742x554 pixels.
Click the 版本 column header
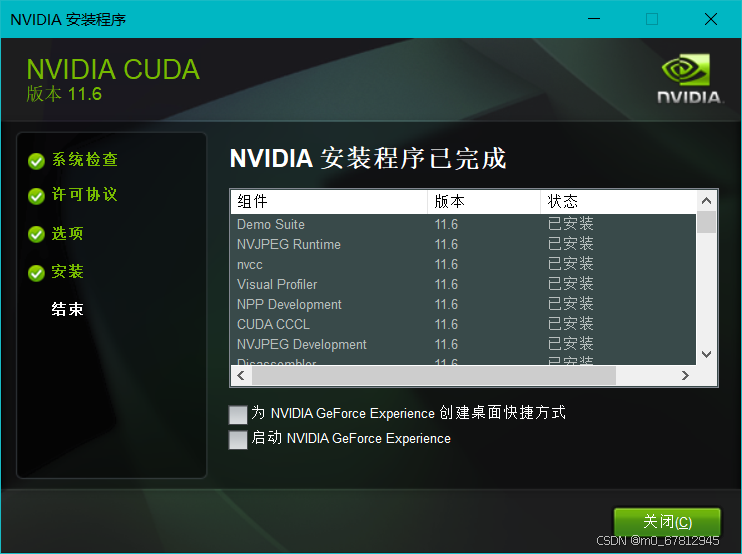[x=484, y=202]
